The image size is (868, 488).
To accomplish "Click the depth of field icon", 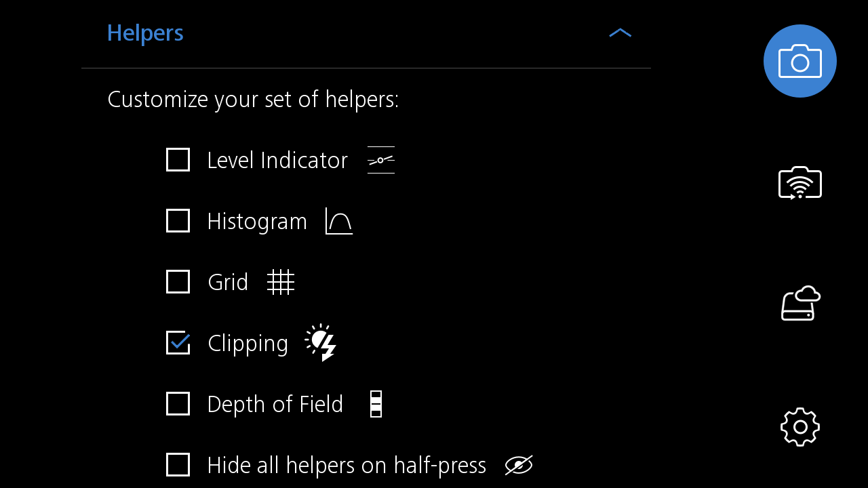I will click(376, 404).
